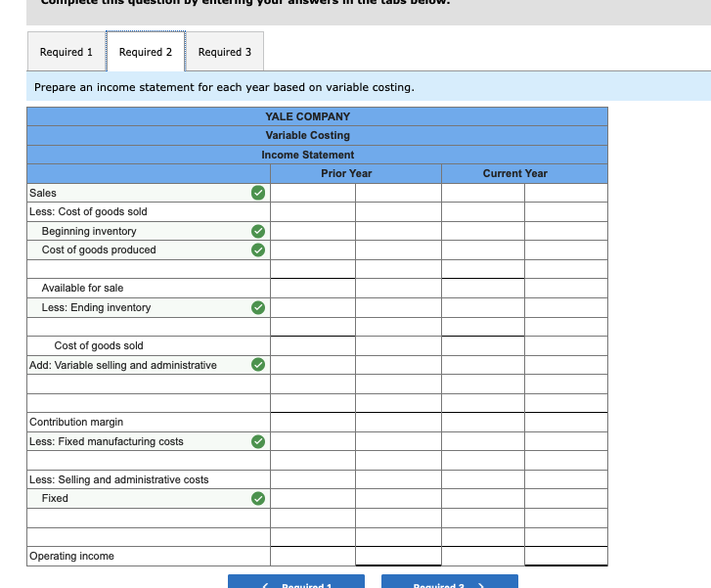Select the Add: Variable selling and administrative cell
Viewport: 711px width, 588px height.
pyautogui.click(x=149, y=365)
